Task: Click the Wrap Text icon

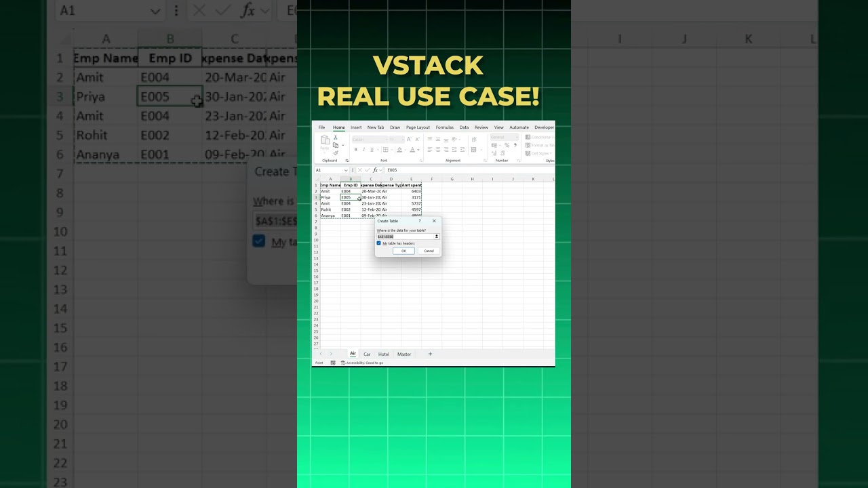Action: pos(474,140)
